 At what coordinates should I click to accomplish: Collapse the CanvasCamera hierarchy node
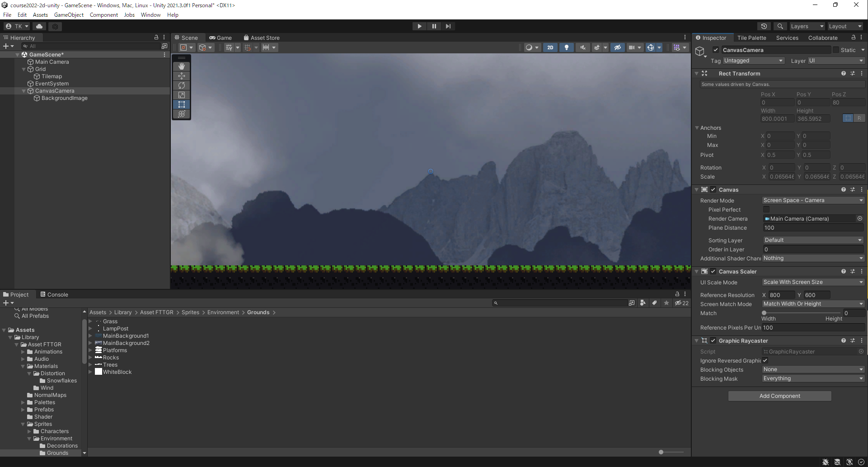click(24, 91)
